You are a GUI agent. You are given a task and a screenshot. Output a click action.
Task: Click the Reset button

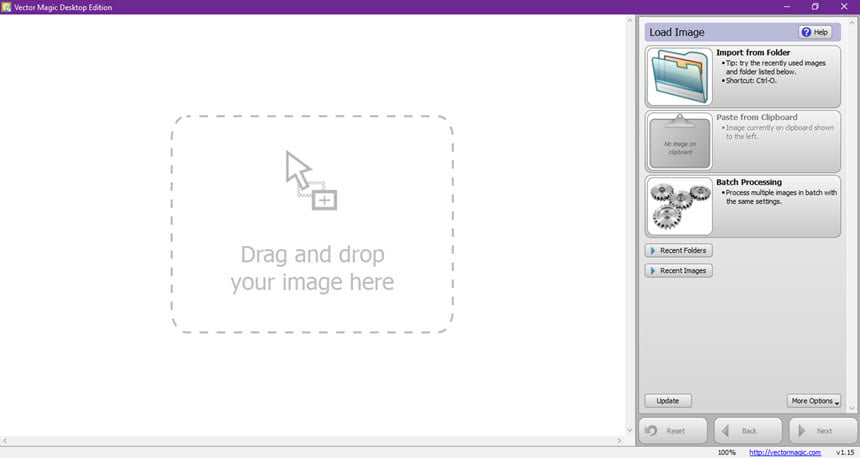pos(672,431)
